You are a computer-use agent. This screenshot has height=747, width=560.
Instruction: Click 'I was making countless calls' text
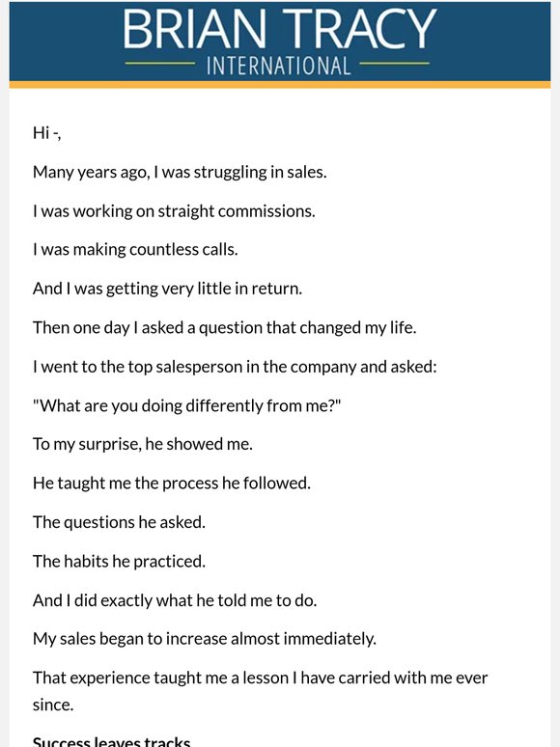pos(135,250)
